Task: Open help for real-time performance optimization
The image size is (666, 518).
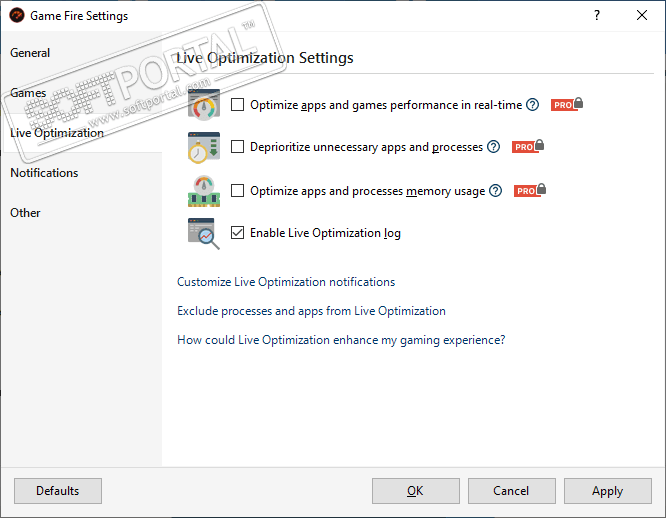Action: pos(533,104)
